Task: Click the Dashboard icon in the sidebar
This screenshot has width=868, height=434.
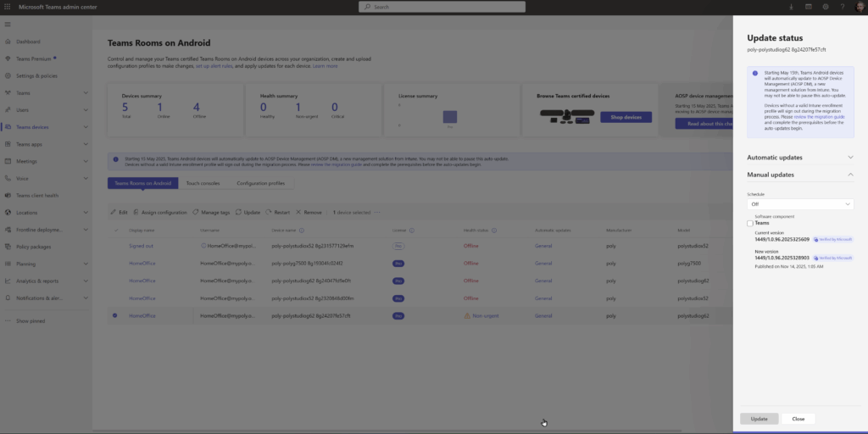Action: [x=8, y=42]
